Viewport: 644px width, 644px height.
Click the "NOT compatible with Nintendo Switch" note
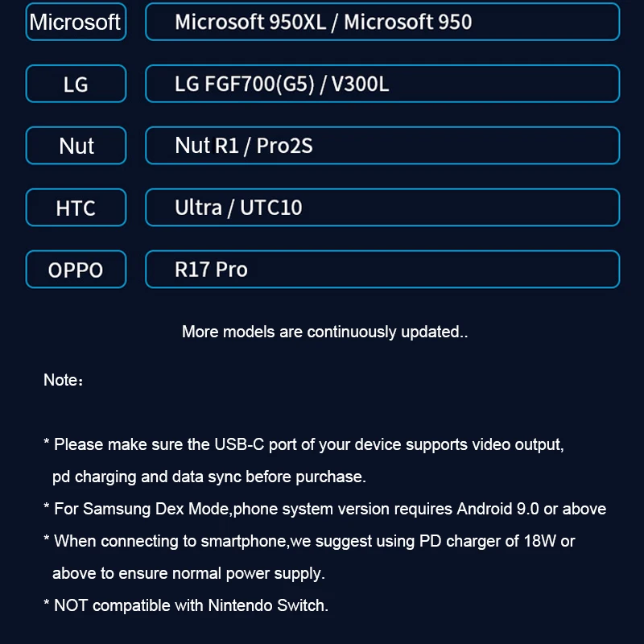(x=191, y=605)
